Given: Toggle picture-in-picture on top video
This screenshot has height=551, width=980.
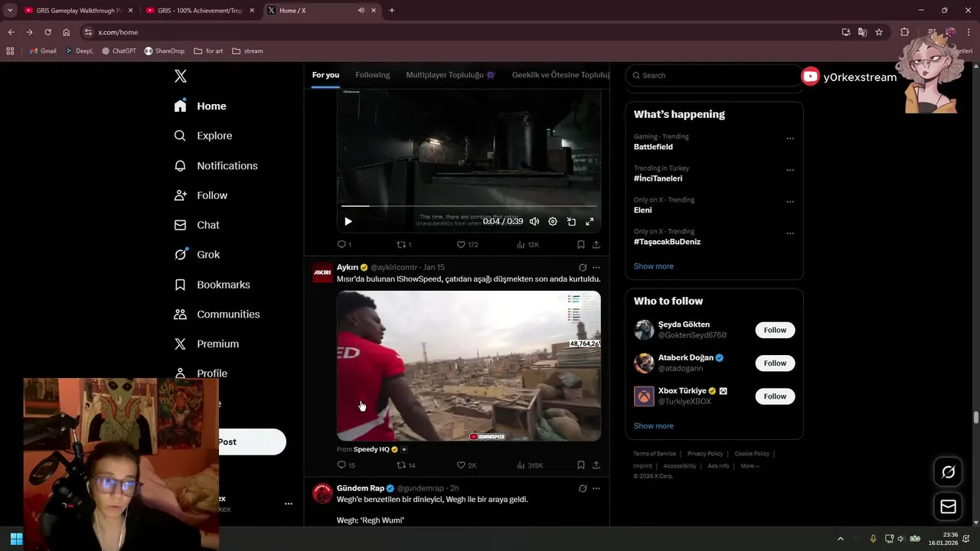Looking at the screenshot, I should point(571,222).
